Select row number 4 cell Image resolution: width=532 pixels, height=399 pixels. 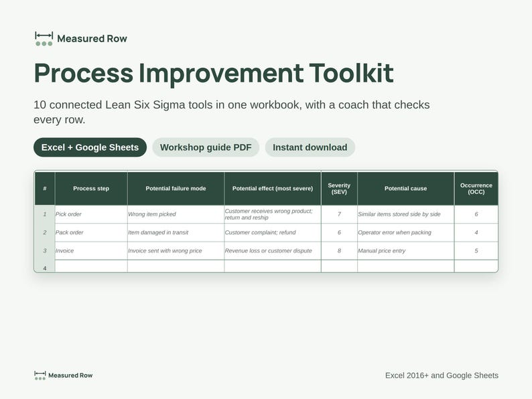point(45,266)
